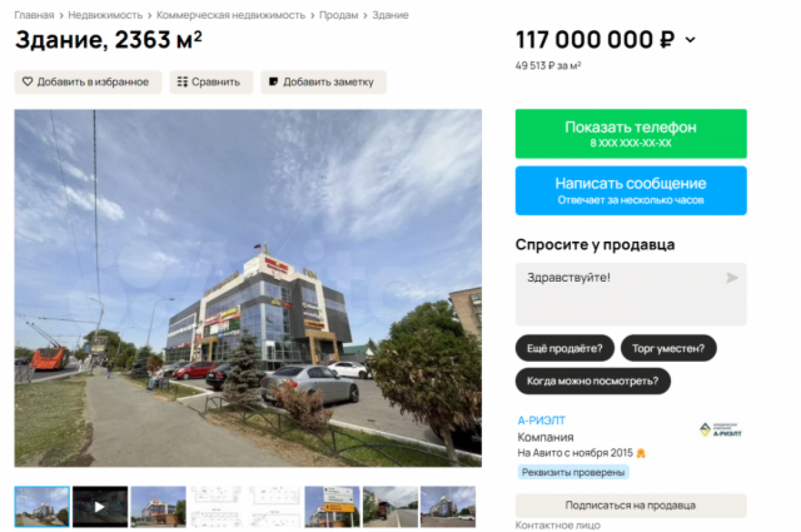
Task: Send the message with the arrow icon
Action: (732, 278)
